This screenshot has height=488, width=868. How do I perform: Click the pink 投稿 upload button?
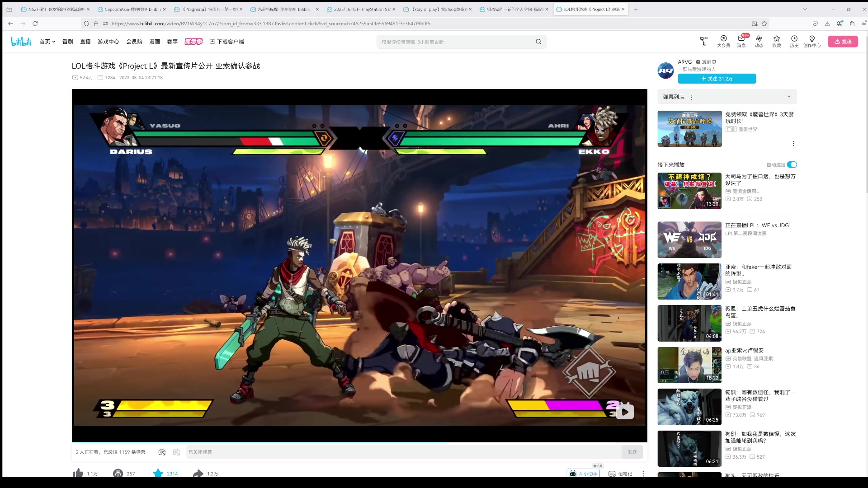(843, 42)
